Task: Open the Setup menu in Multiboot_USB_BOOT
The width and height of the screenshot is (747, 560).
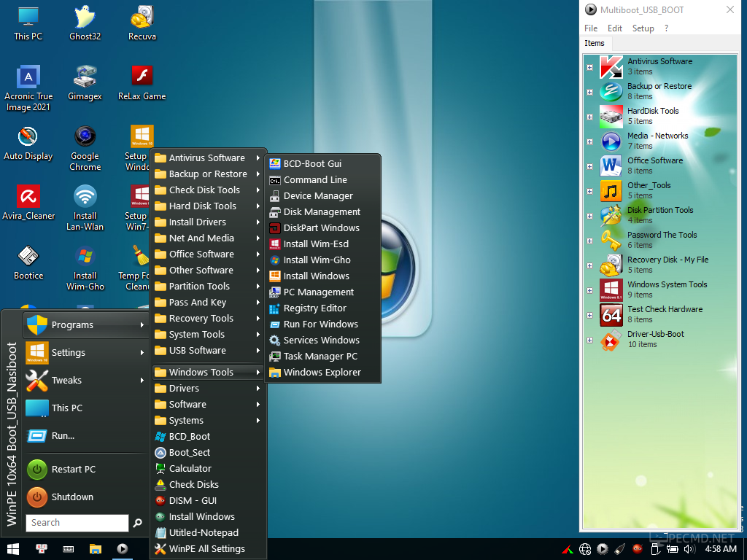Action: (643, 28)
